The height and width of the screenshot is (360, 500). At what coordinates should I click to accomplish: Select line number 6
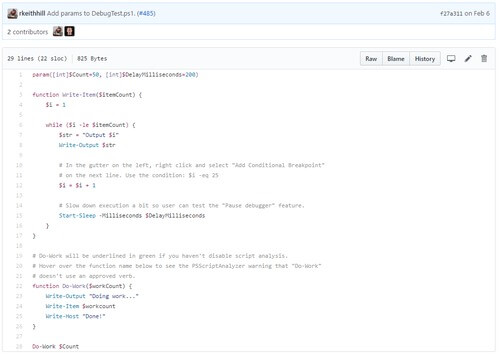(20, 125)
